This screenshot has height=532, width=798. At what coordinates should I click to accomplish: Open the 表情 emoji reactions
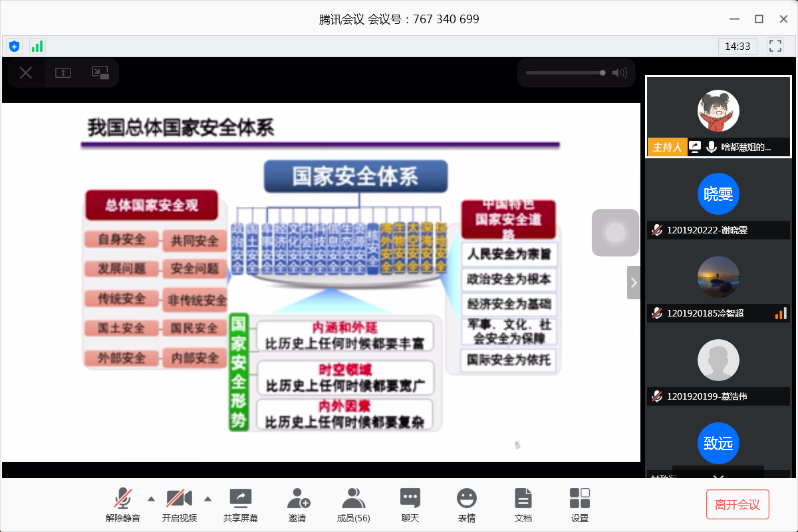467,504
